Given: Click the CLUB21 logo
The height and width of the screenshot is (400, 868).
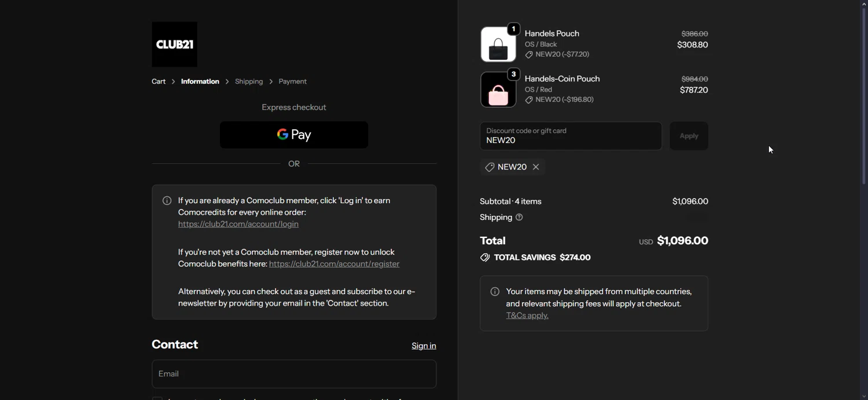Looking at the screenshot, I should (x=174, y=45).
